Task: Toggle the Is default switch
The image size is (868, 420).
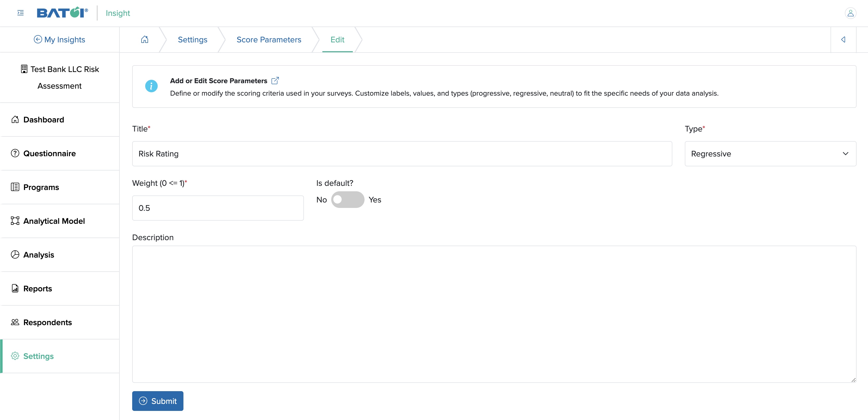Action: tap(347, 199)
